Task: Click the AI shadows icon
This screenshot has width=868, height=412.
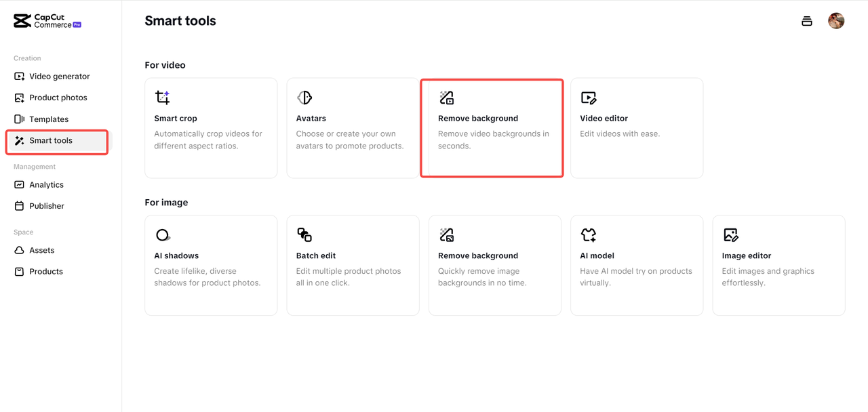Action: (x=163, y=235)
